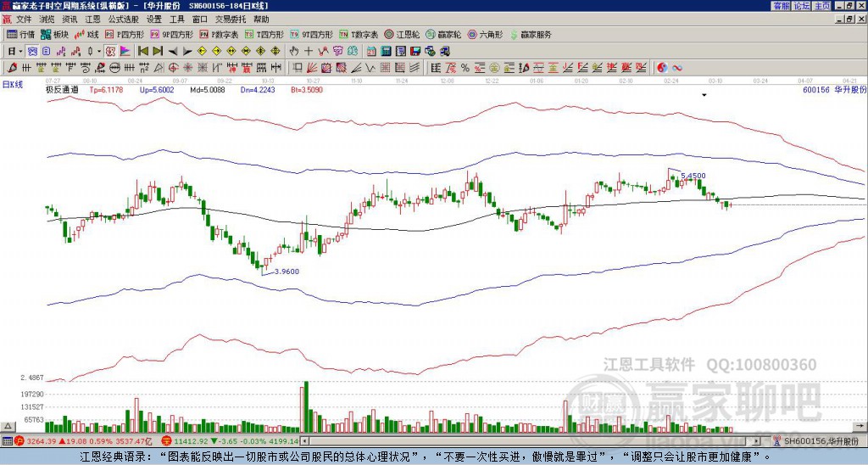This screenshot has height=465, width=868.
Task: Click the 600156 华升股份 stock name
Action: tap(834, 89)
